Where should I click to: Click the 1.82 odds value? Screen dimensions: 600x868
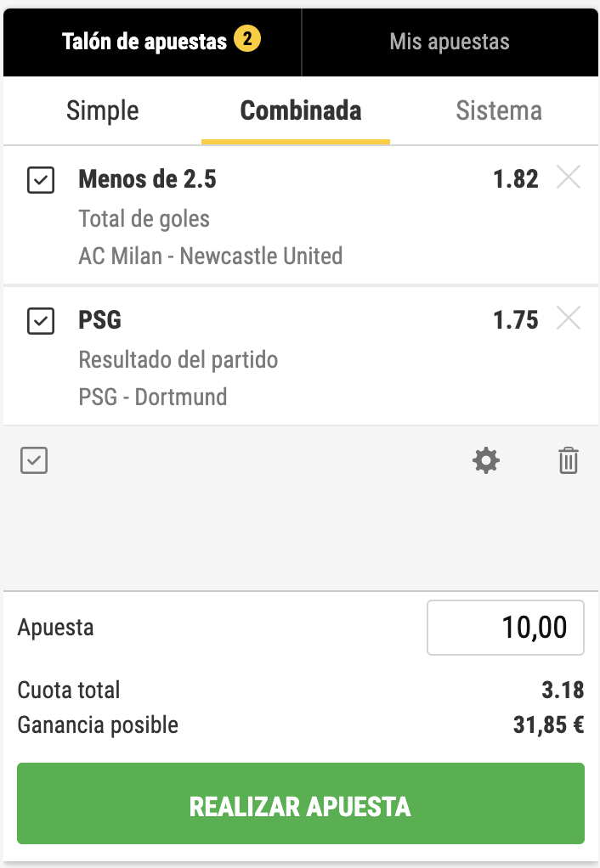515,179
